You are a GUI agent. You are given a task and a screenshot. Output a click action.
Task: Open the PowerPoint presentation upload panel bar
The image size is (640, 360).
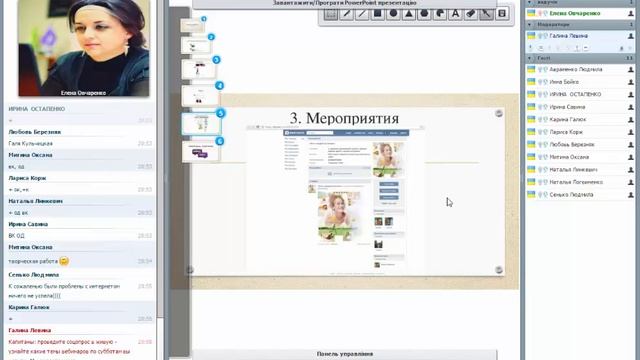tap(344, 3)
